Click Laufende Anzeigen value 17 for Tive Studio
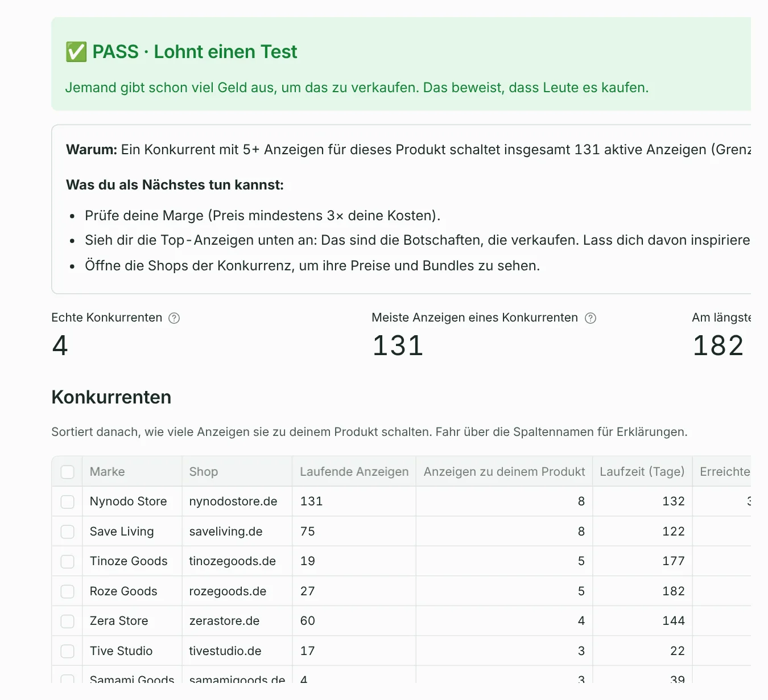The image size is (768, 700). 308,651
